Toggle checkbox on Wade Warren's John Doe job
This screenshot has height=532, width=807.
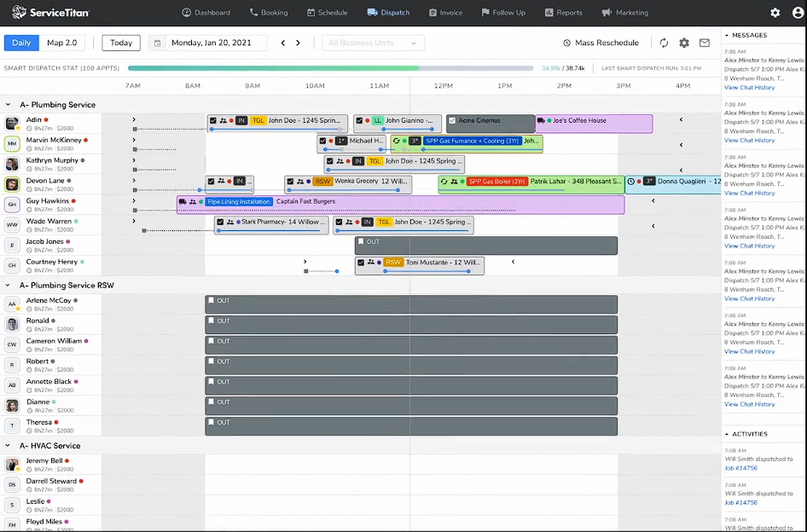click(x=340, y=222)
